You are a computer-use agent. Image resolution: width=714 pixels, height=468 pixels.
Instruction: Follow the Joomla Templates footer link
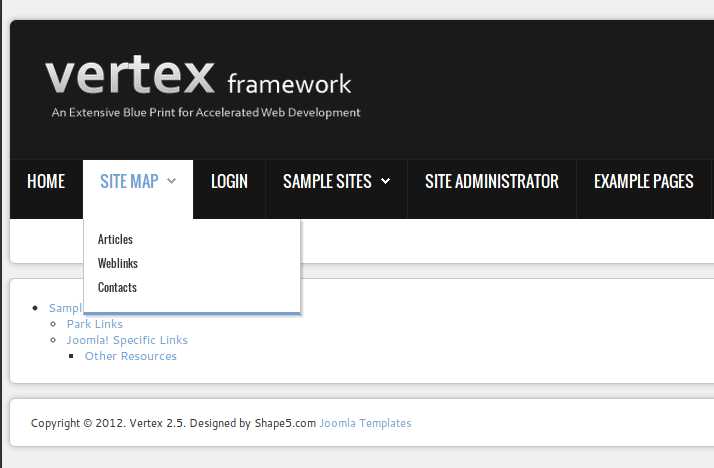pos(366,423)
